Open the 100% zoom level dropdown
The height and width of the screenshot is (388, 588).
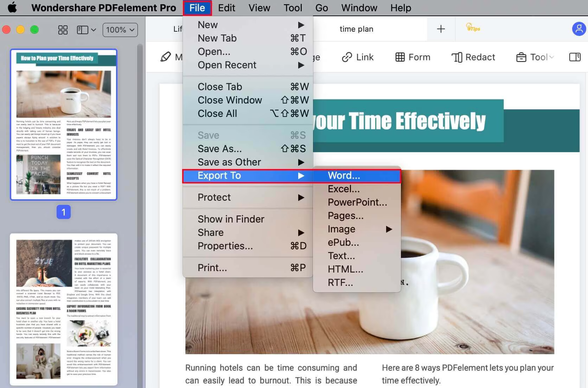(x=120, y=30)
